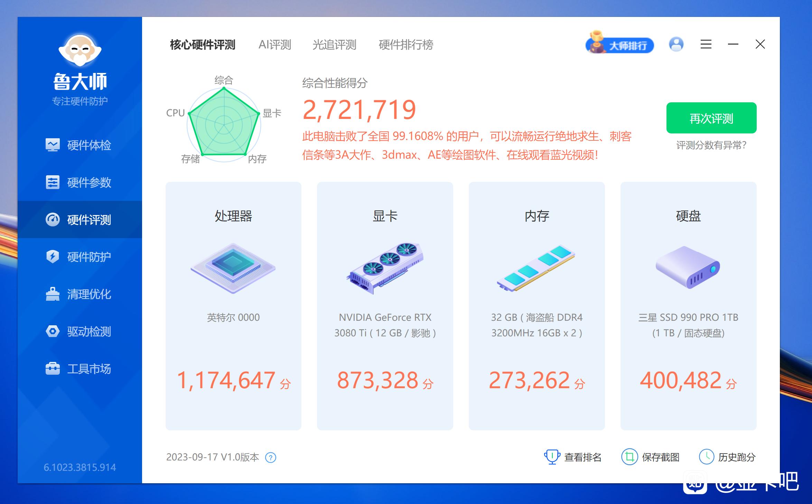This screenshot has width=812, height=504.
Task: Click the memory stick illustration
Action: (x=536, y=268)
